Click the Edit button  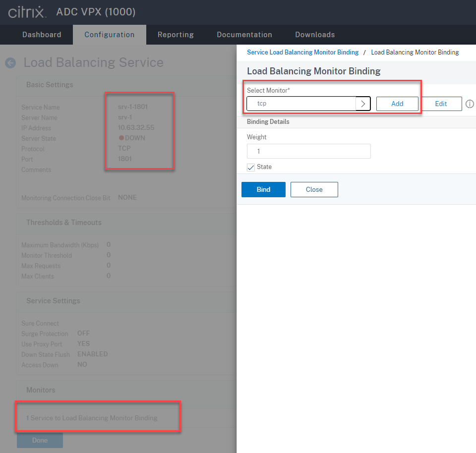[x=441, y=104]
